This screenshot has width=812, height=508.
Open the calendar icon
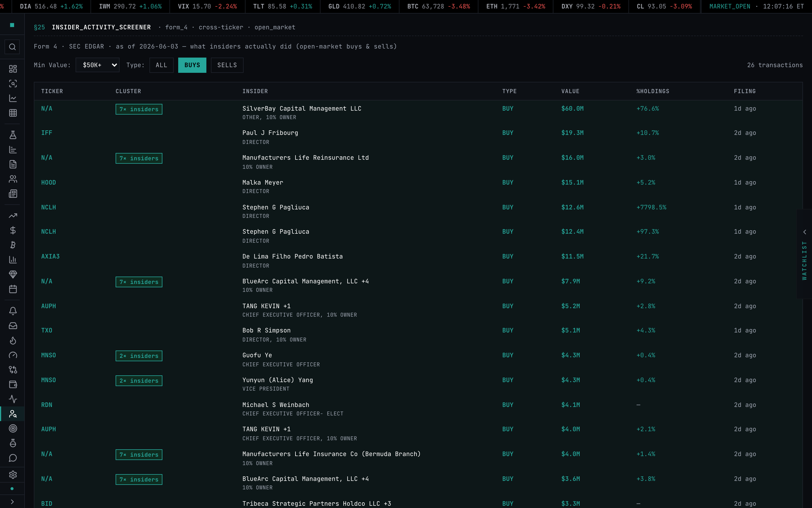point(13,289)
